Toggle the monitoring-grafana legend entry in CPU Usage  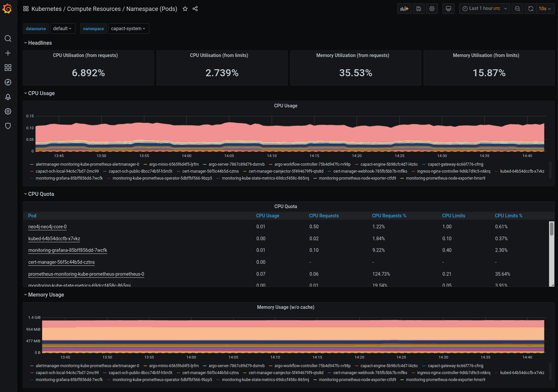click(x=69, y=178)
